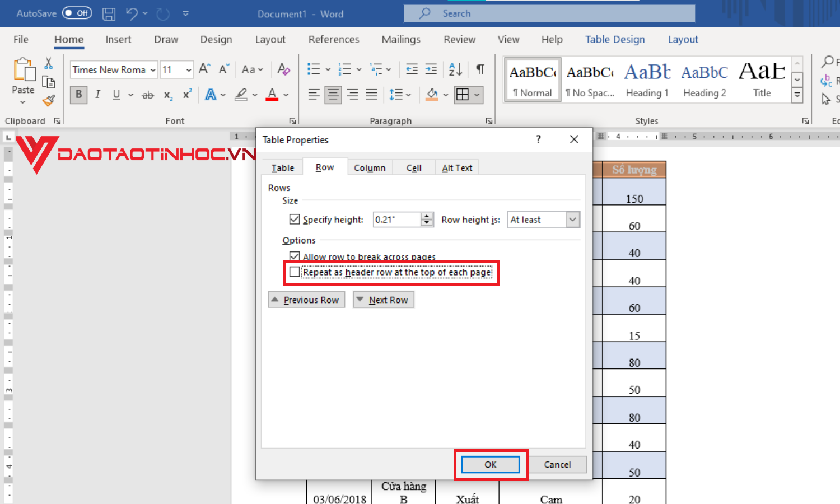840x504 pixels.
Task: Cut selection with the scissors icon
Action: coord(49,63)
